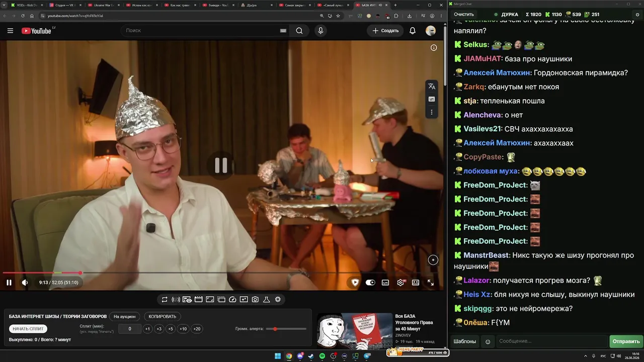
Task: Click the "На аукцион" button
Action: [124, 317]
